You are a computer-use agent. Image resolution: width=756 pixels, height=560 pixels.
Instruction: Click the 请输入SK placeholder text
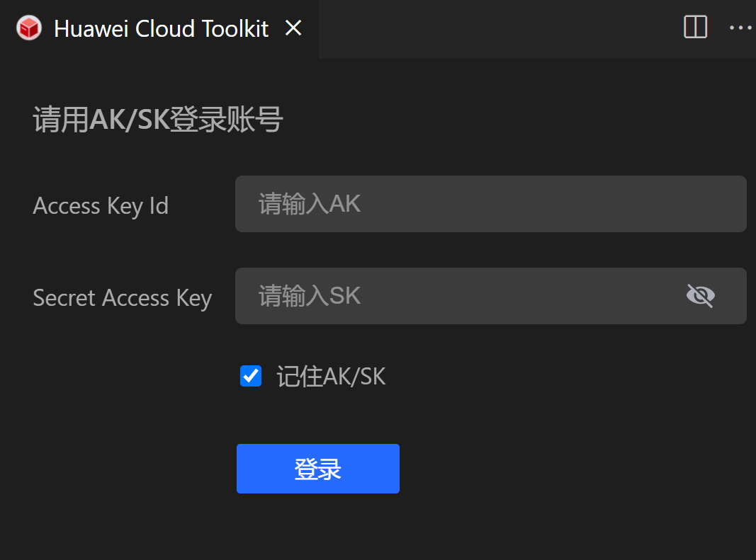tap(310, 296)
